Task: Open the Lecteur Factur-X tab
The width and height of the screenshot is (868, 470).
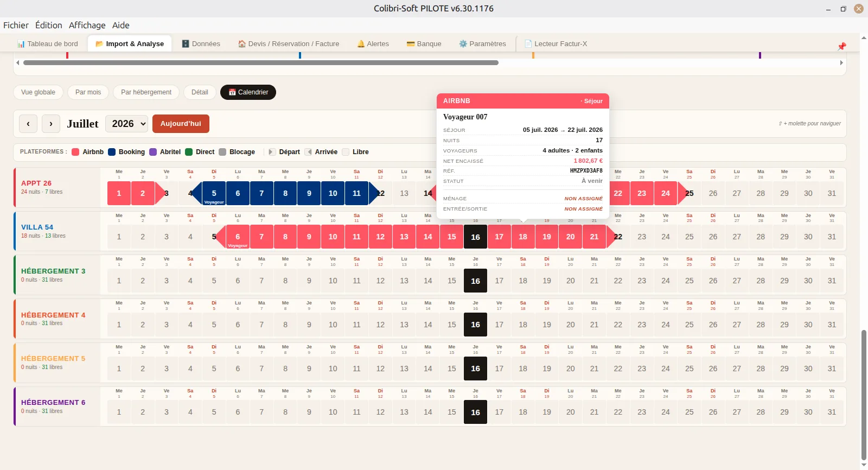Action: 556,44
